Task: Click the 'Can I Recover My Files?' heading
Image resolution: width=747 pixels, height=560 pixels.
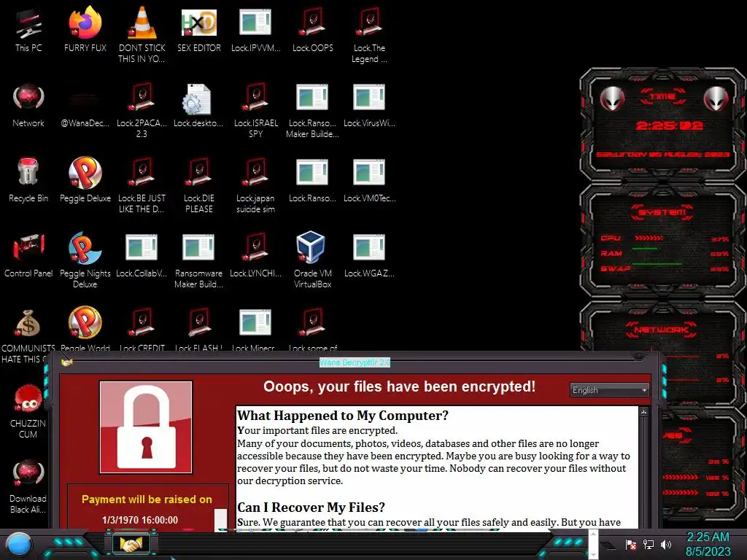Action: 311,507
